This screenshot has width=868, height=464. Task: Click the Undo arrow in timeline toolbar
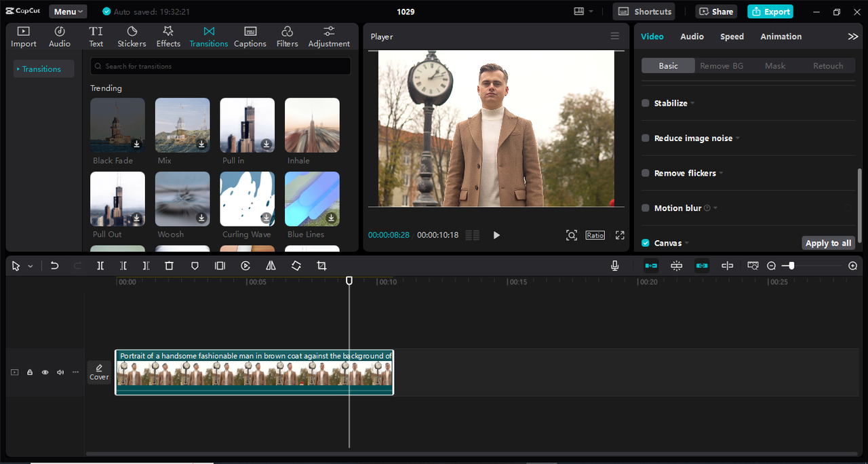pyautogui.click(x=55, y=266)
